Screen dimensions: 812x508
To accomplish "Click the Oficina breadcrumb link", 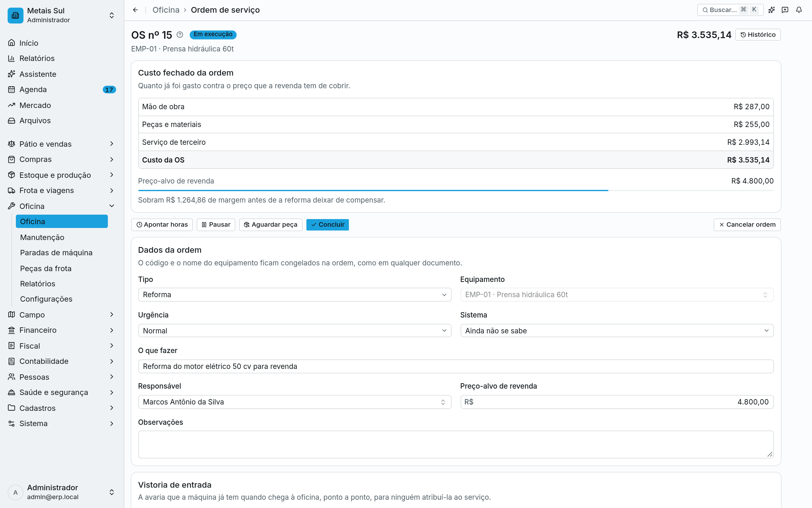I will pyautogui.click(x=166, y=10).
